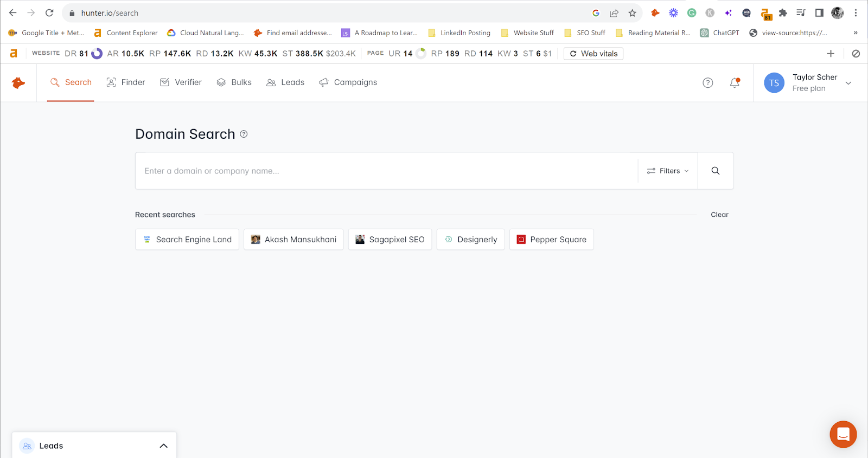Switch to the Verifier tab

coord(181,82)
